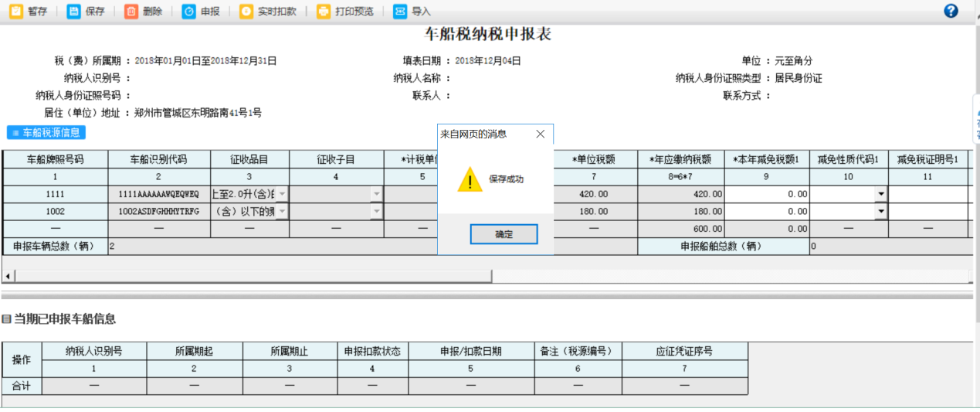Click the 车船税源信息 button
Viewport: 980px width, 412px height.
pyautogui.click(x=46, y=133)
